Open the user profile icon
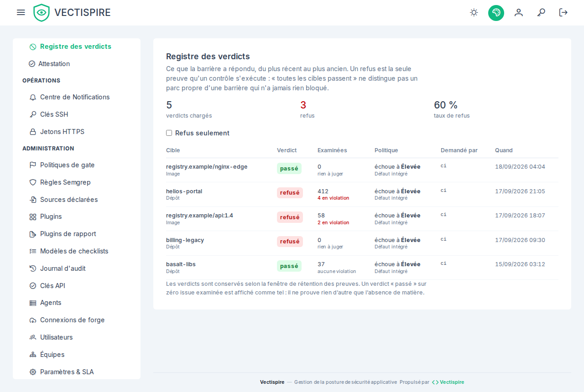This screenshot has width=584, height=392. pos(519,12)
